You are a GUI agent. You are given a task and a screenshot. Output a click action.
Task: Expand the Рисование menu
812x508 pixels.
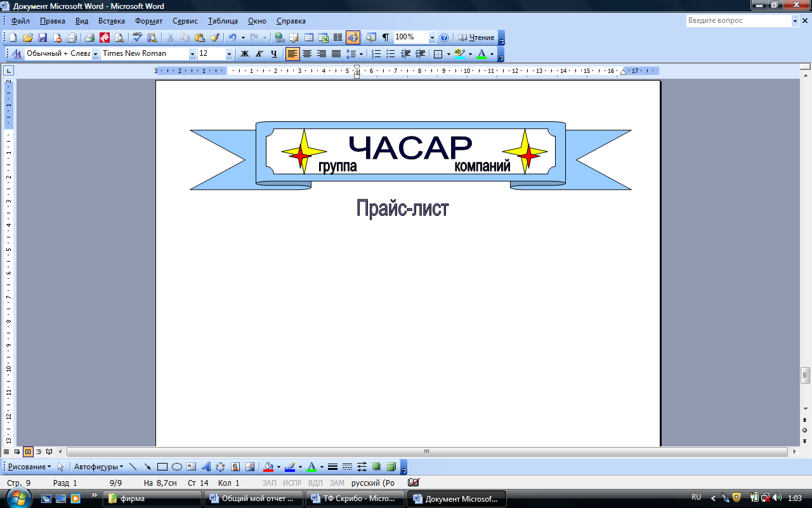click(29, 467)
